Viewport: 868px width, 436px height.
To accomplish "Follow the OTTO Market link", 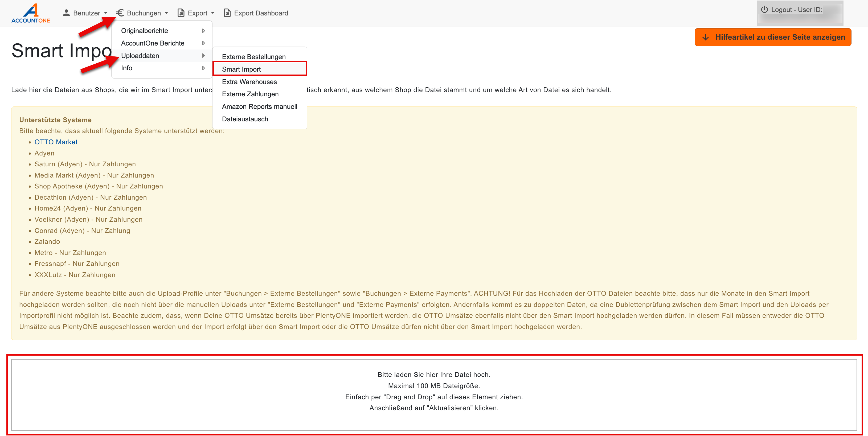I will pos(56,142).
